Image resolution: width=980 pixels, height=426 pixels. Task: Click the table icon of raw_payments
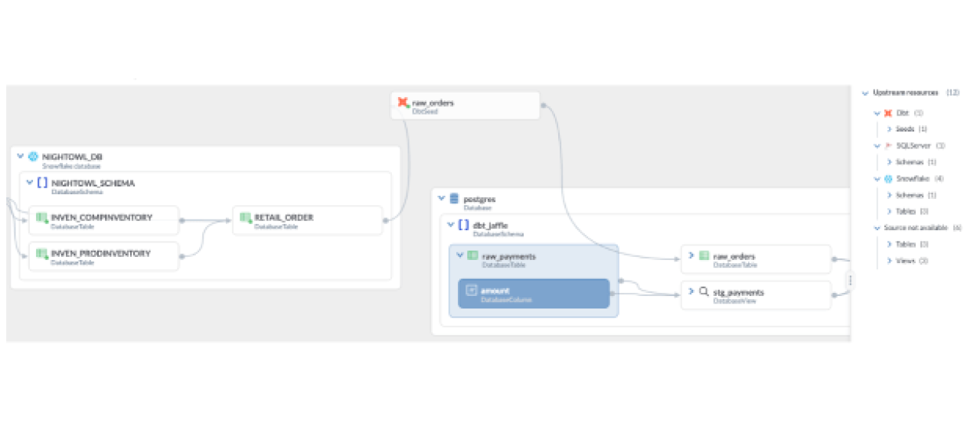(472, 255)
